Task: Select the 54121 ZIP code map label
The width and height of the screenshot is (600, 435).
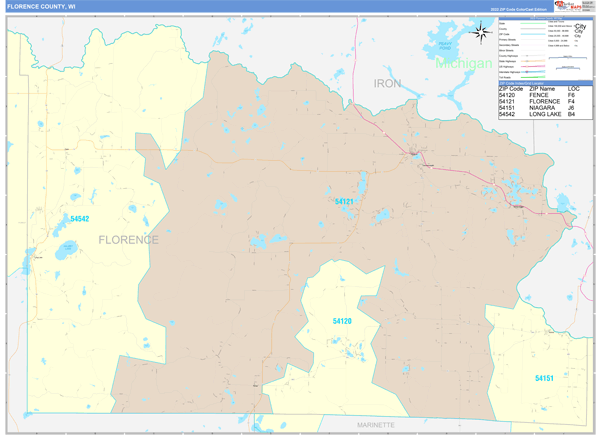Action: (344, 201)
